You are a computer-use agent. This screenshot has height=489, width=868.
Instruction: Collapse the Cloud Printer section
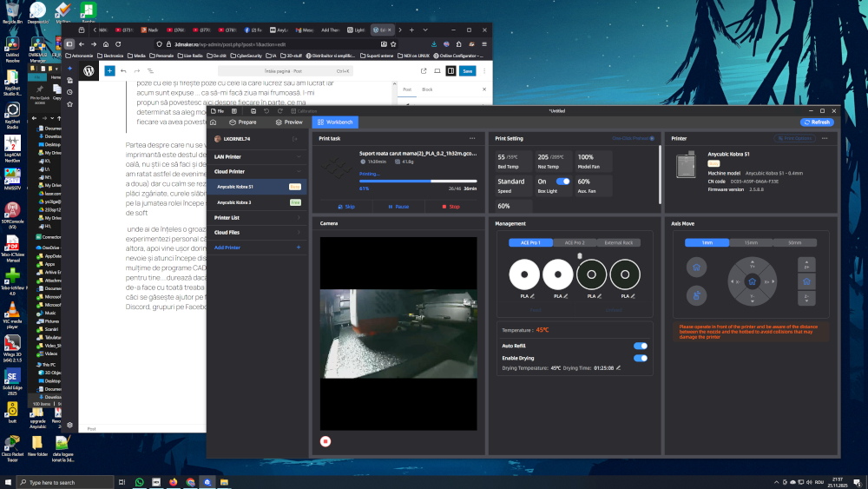tap(298, 172)
